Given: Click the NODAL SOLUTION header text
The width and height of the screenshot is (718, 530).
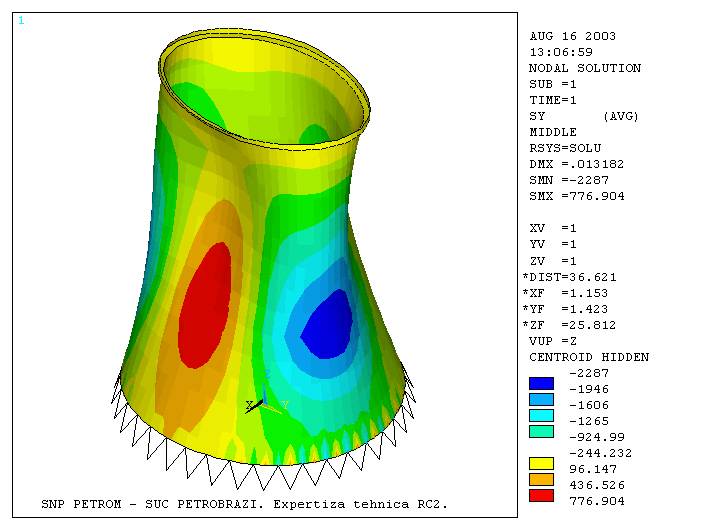Looking at the screenshot, I should (584, 68).
